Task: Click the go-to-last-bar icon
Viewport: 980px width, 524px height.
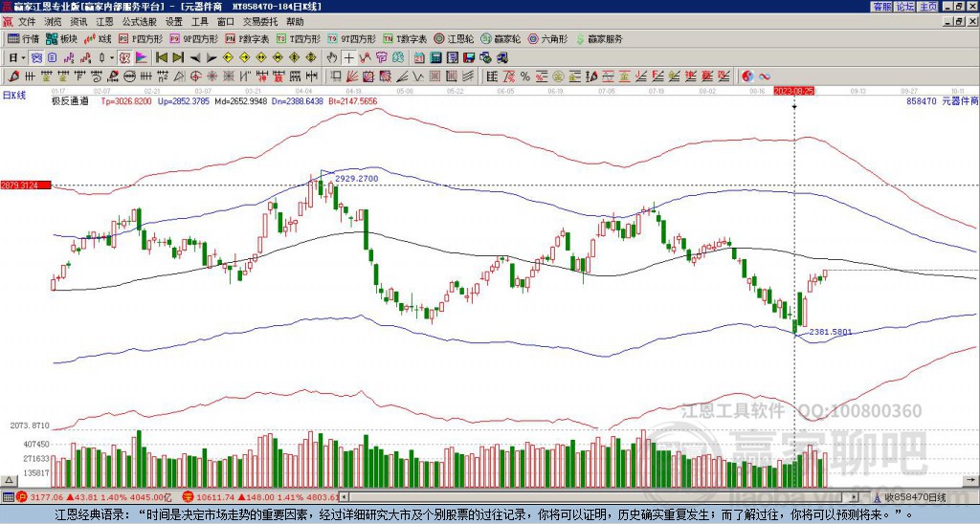Action: 178,58
